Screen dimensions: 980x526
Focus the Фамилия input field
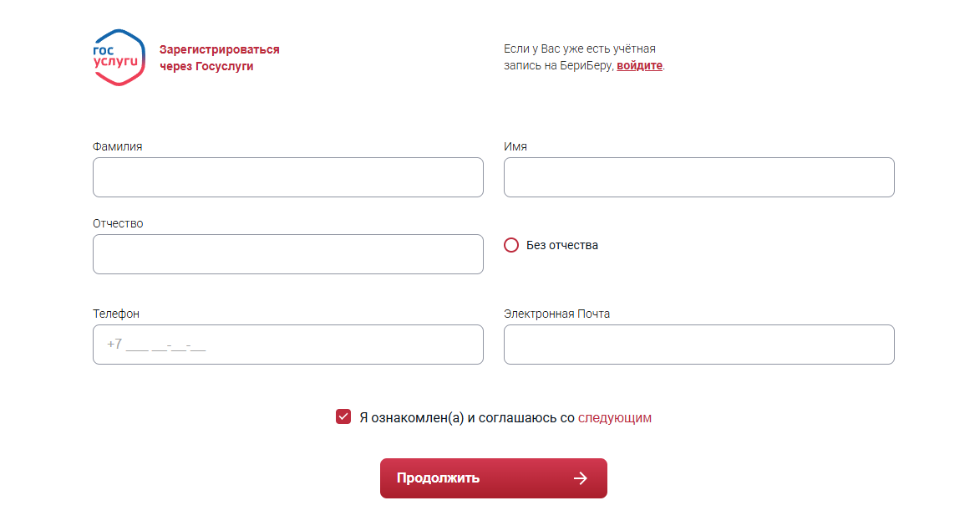tap(287, 177)
